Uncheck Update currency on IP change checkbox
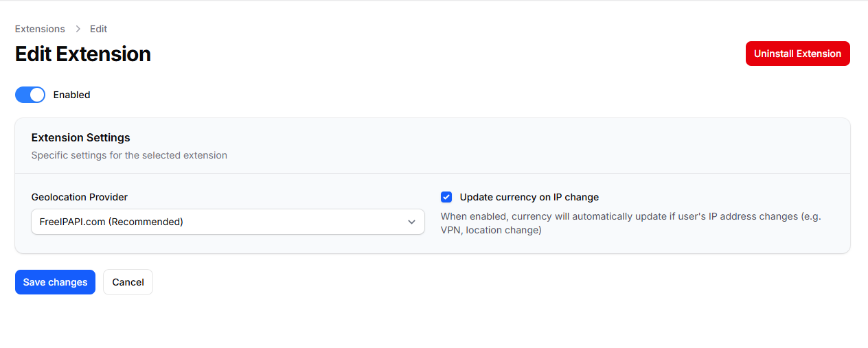 coord(446,197)
